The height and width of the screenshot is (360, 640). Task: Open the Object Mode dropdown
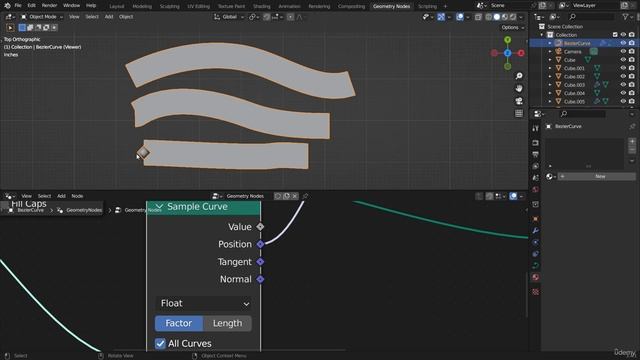point(42,17)
